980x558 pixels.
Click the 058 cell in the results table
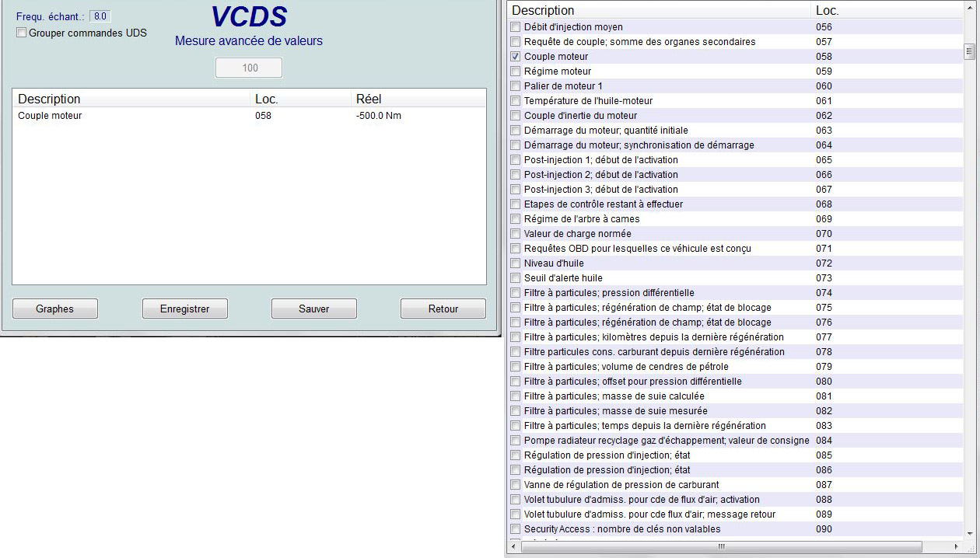[263, 116]
